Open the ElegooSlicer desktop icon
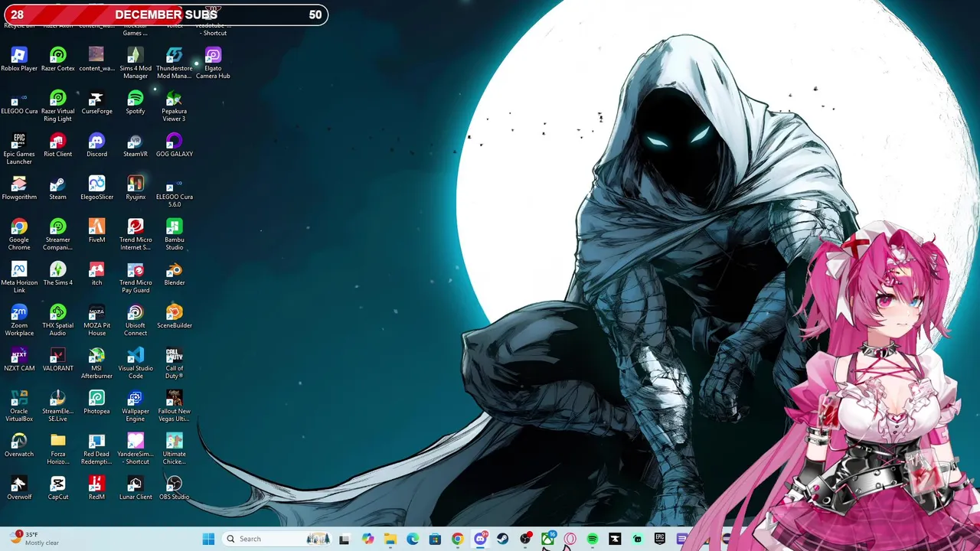980x551 pixels. (x=96, y=188)
